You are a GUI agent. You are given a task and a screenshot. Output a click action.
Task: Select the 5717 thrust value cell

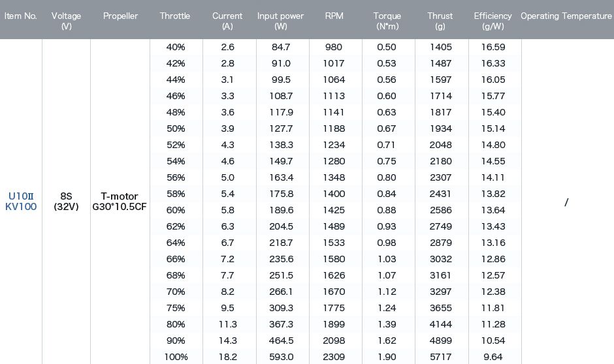point(440,357)
